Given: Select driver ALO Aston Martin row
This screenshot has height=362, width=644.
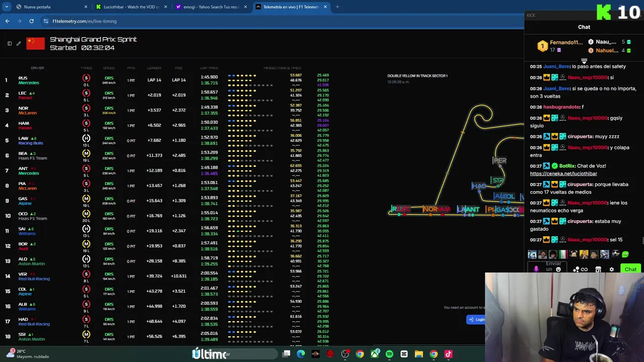Looking at the screenshot, I should [166, 261].
